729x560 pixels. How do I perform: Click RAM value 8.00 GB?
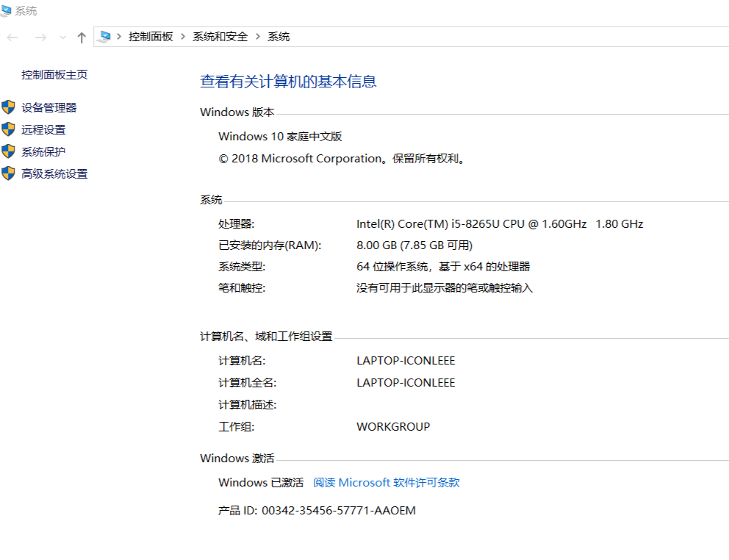[414, 245]
